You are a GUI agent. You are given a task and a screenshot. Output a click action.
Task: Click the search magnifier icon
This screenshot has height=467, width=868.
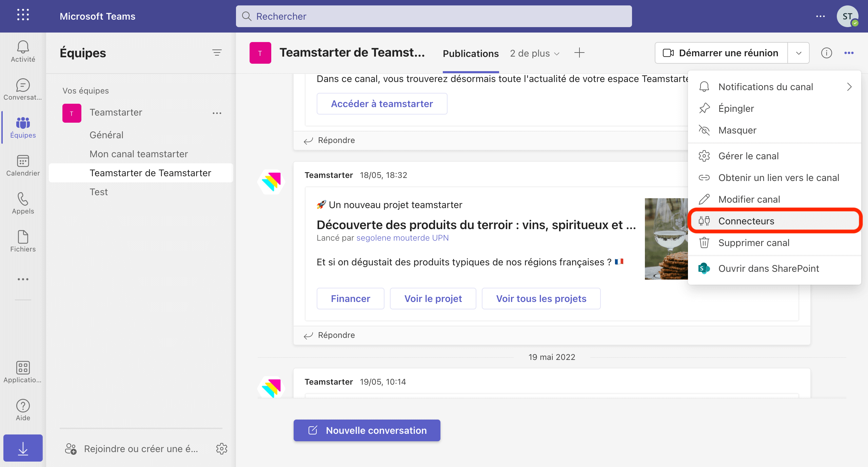(x=246, y=16)
